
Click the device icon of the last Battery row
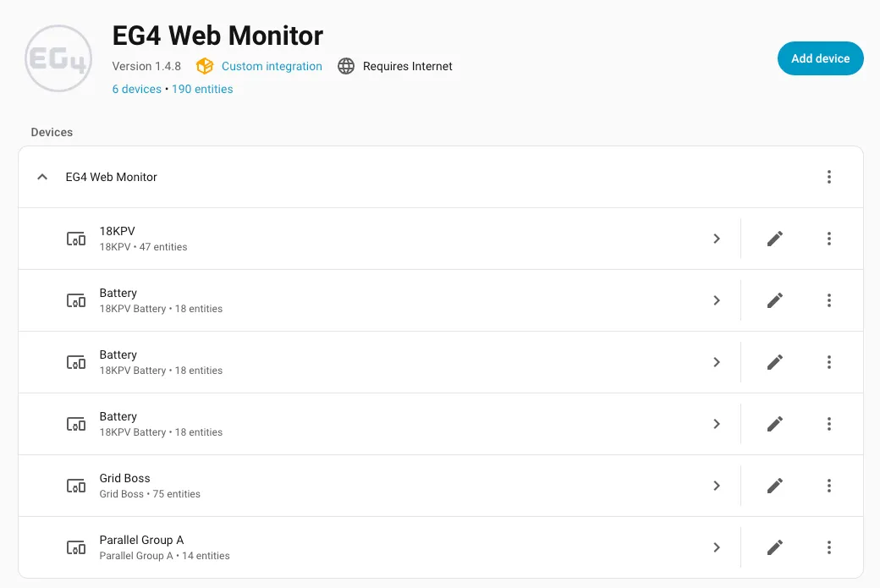pyautogui.click(x=76, y=424)
